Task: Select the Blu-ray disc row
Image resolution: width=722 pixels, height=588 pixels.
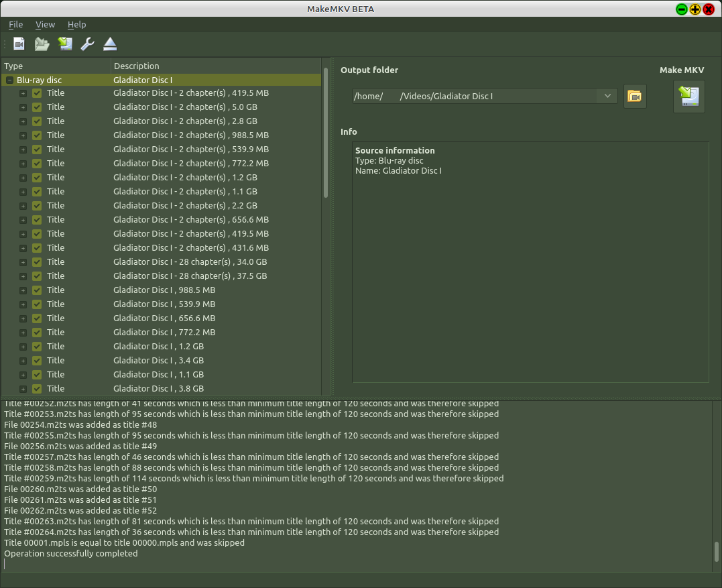Action: [x=161, y=80]
